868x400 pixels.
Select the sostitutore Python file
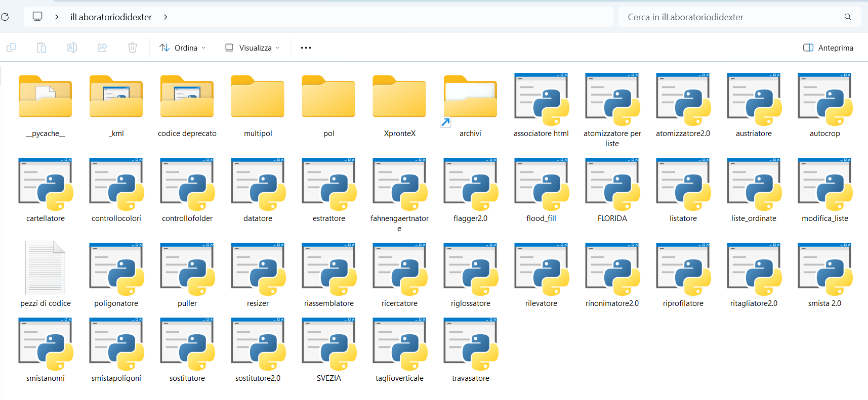(187, 351)
